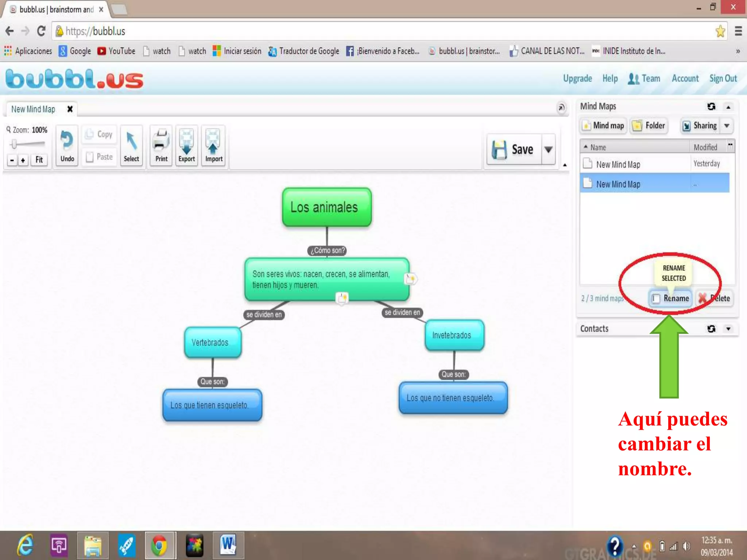Expand the Contacts panel
747x560 pixels.
(x=728, y=329)
